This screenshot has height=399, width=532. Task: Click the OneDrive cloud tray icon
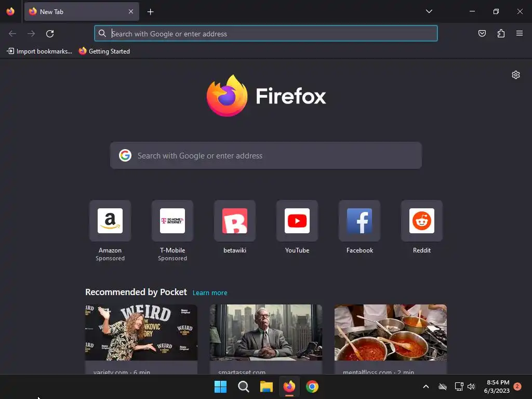tap(443, 387)
